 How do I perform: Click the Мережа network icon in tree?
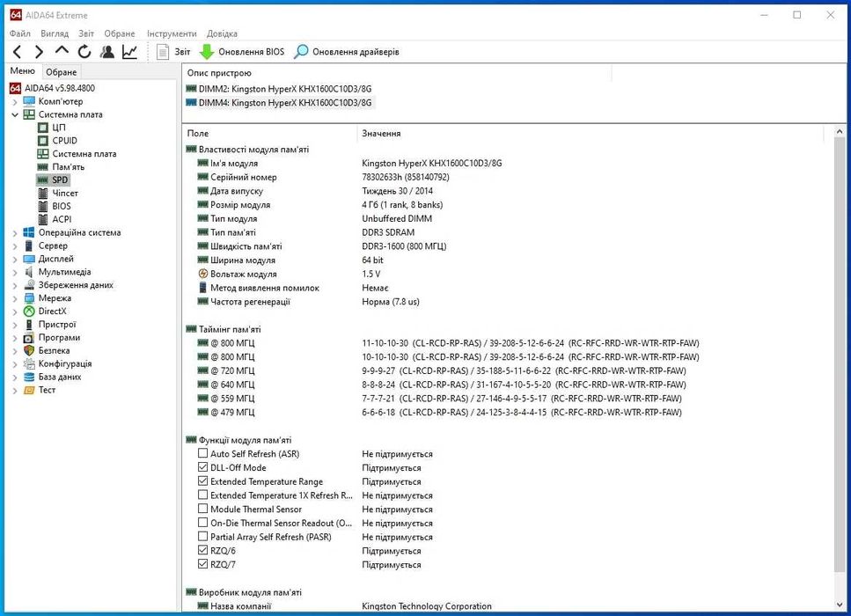[x=29, y=298]
